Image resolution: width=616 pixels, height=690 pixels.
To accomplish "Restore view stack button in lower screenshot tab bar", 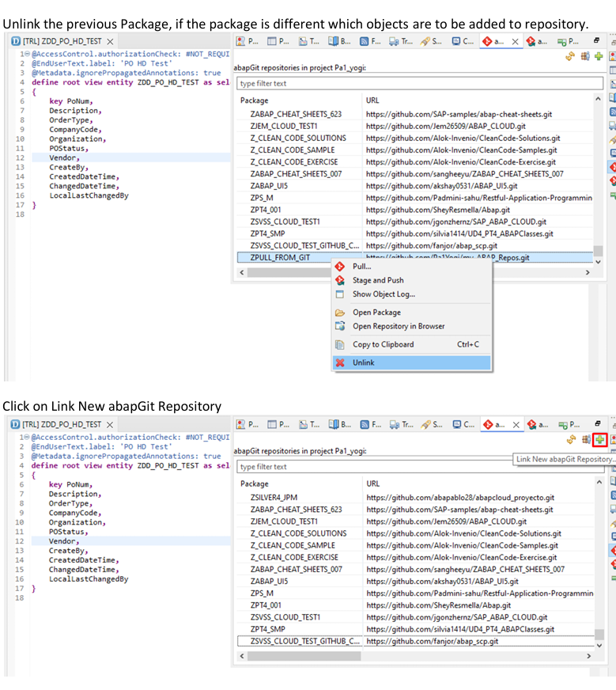I will 598,424.
